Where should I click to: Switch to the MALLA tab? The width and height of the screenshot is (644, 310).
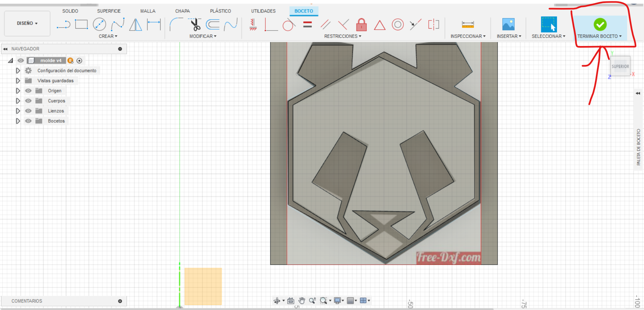tap(148, 11)
